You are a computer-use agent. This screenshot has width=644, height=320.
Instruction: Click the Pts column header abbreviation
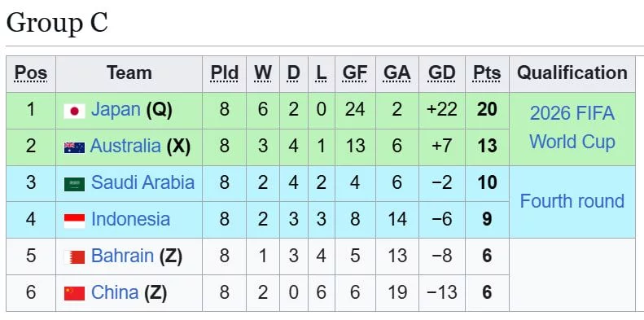tap(487, 73)
